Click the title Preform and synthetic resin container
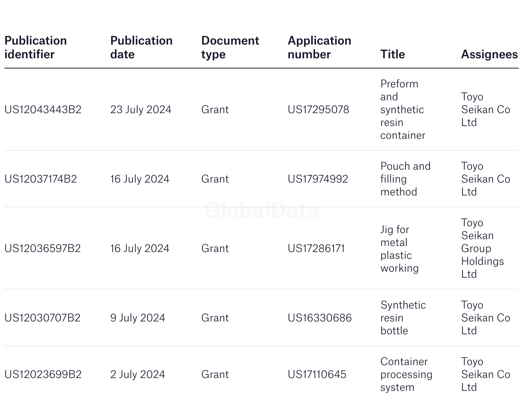The width and height of the screenshot is (523, 420). (403, 110)
